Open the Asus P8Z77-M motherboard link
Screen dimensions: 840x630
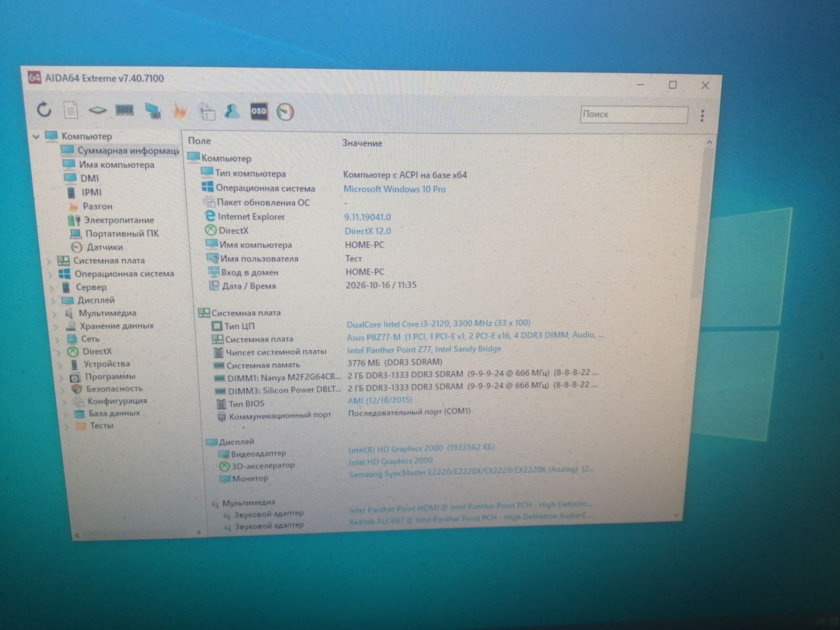475,336
